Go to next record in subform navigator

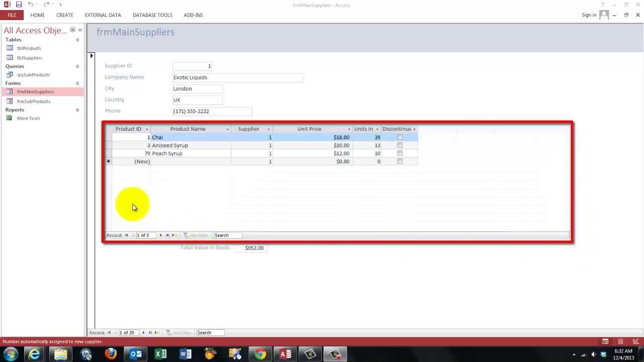pos(160,235)
